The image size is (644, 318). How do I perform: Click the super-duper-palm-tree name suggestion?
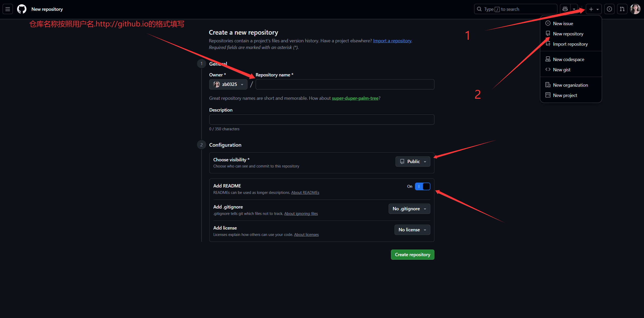click(x=355, y=98)
